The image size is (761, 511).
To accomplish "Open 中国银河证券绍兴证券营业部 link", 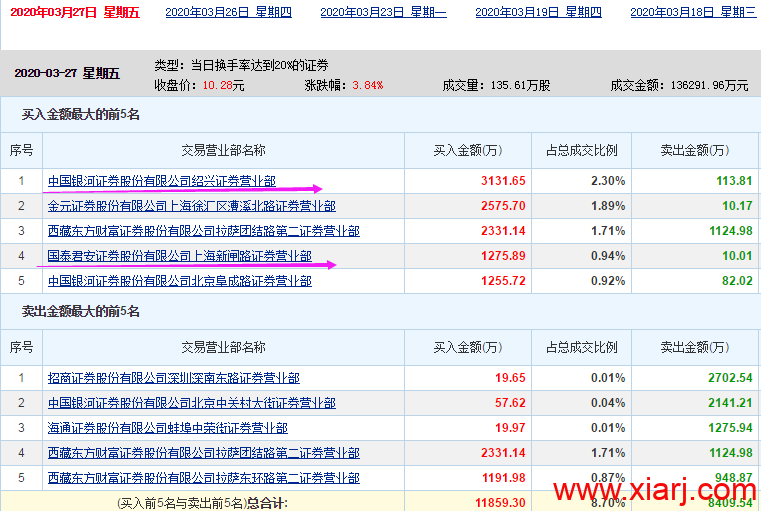I will (162, 181).
